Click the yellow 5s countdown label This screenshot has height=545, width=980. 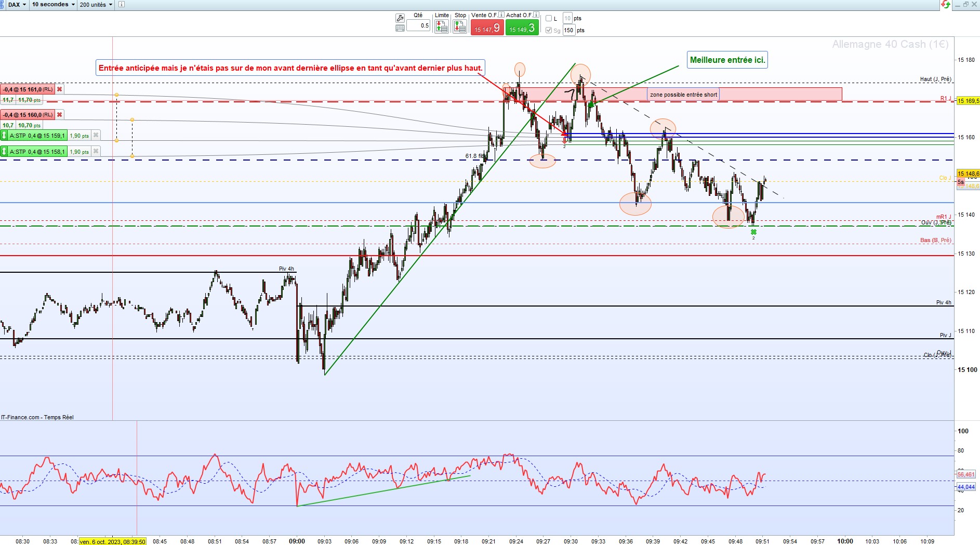click(x=961, y=182)
